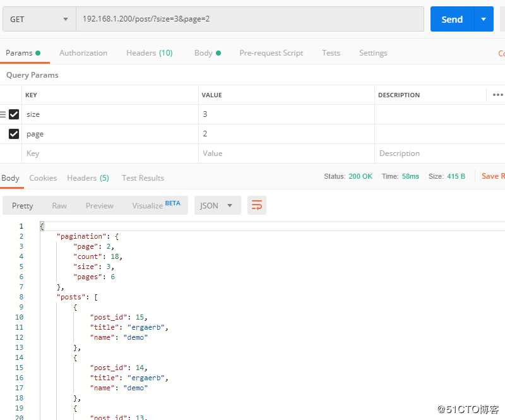The image size is (505, 420).
Task: Open the three-dots column options menu
Action: pos(497,95)
